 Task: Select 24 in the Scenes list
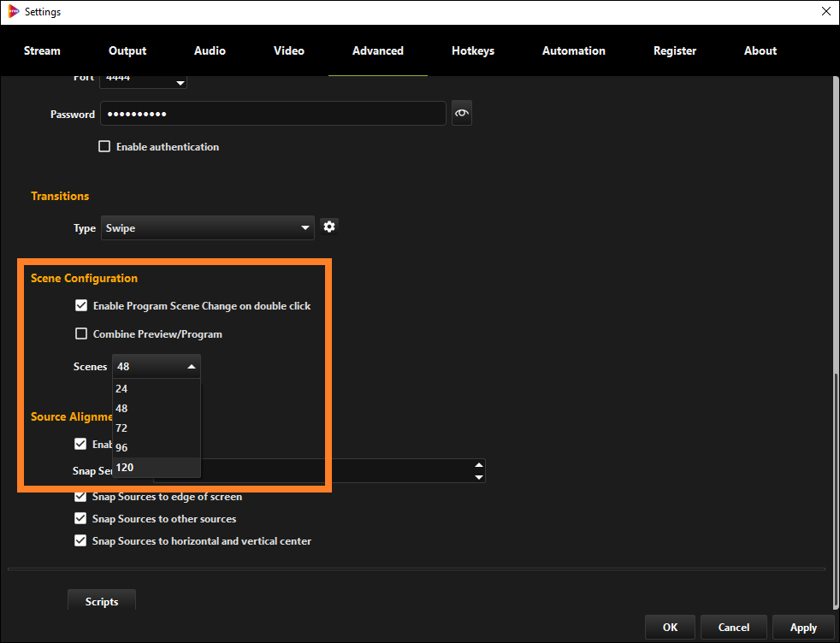pos(157,389)
